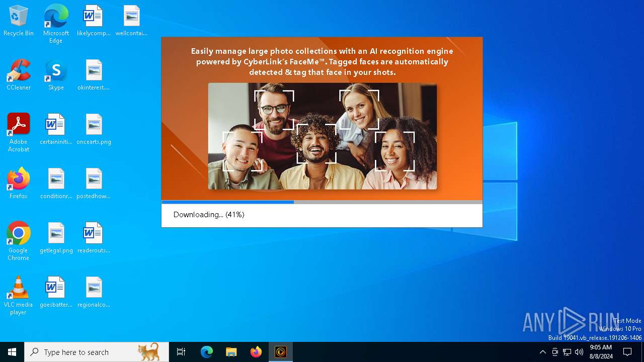Open the volume control tray icon
Image resolution: width=644 pixels, height=362 pixels.
pos(579,352)
